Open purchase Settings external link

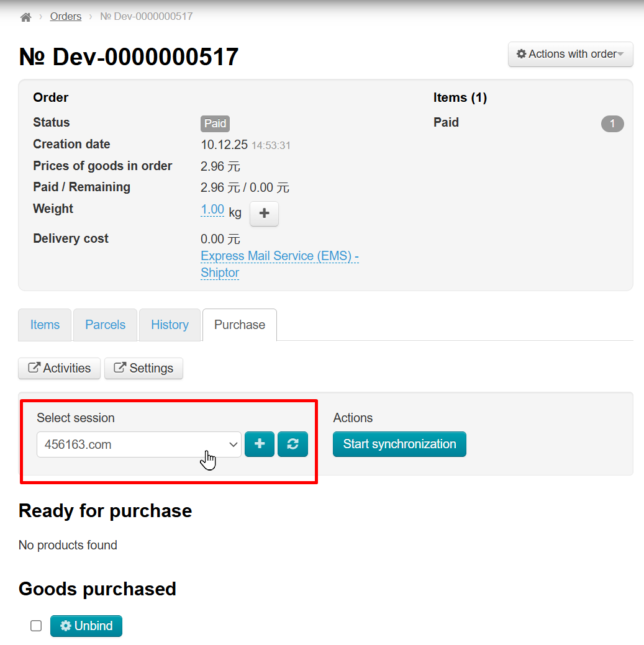143,368
